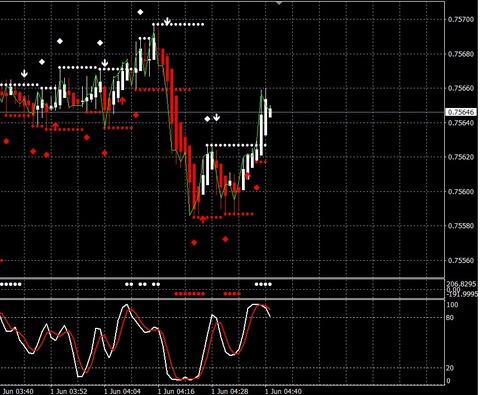Click the stochastic 20 level label

click(x=450, y=368)
